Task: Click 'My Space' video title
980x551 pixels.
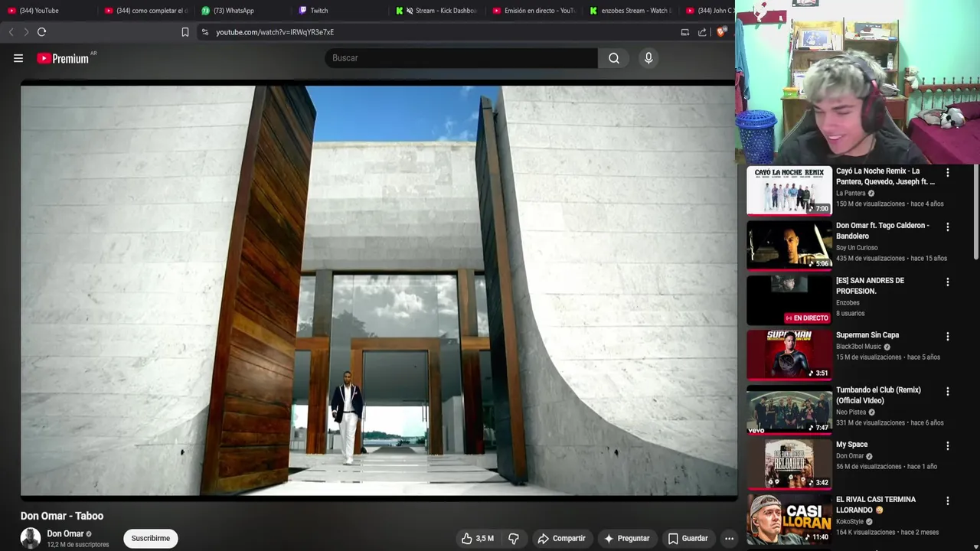Action: pyautogui.click(x=852, y=445)
